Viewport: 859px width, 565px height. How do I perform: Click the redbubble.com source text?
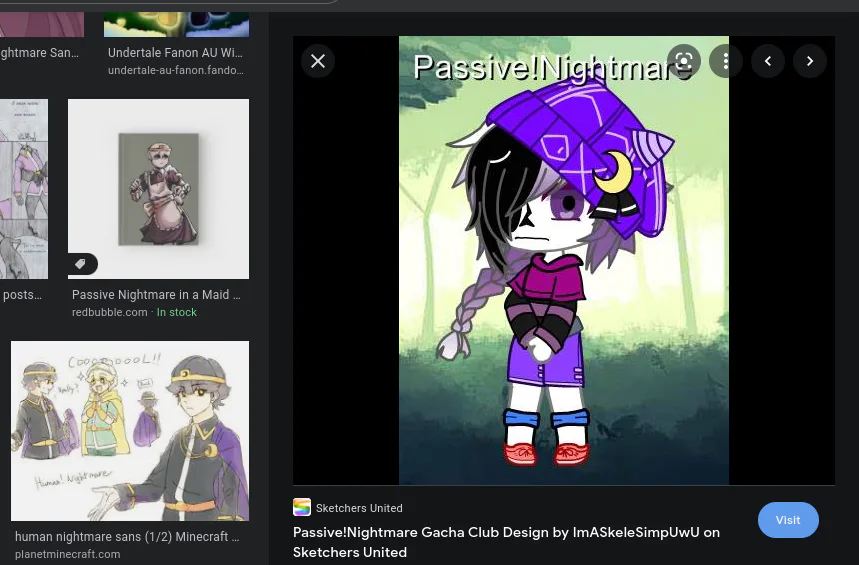coord(110,312)
